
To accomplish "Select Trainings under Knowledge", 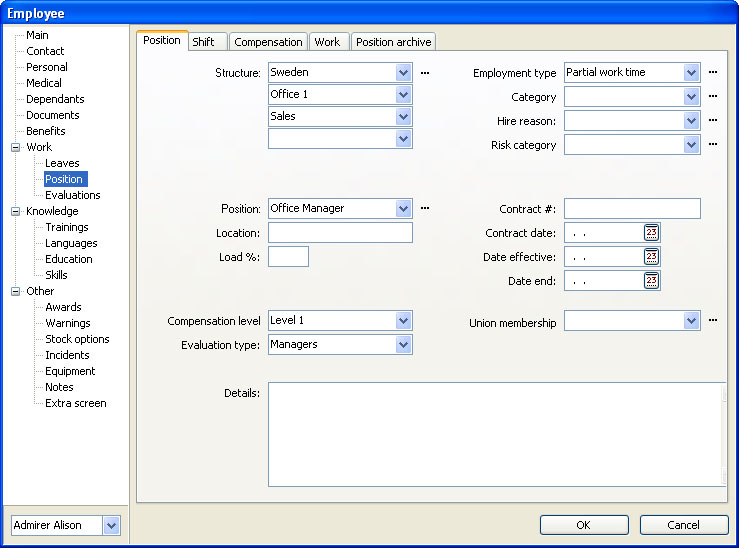I will 66,228.
